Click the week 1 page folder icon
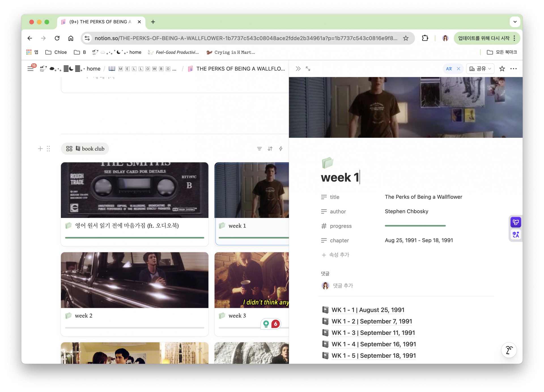The width and height of the screenshot is (544, 392). [x=327, y=163]
